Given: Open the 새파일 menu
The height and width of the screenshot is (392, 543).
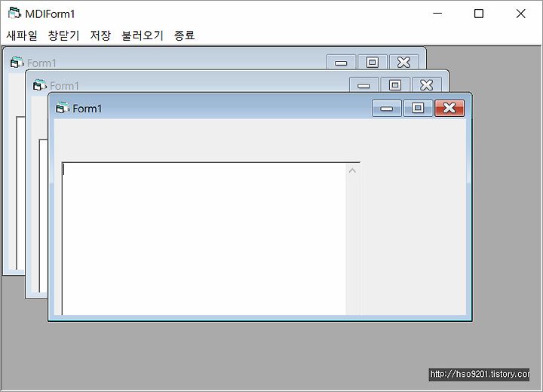Looking at the screenshot, I should [21, 35].
